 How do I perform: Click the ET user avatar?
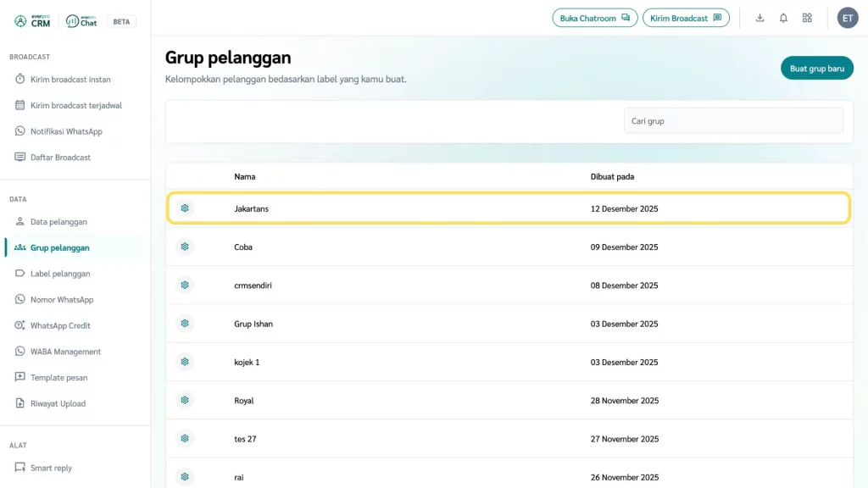pyautogui.click(x=848, y=18)
